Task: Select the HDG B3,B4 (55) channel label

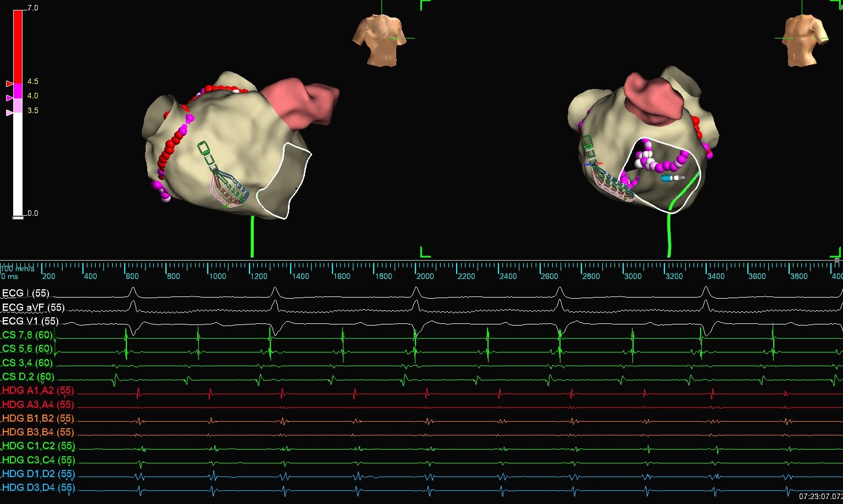Action: (38, 432)
